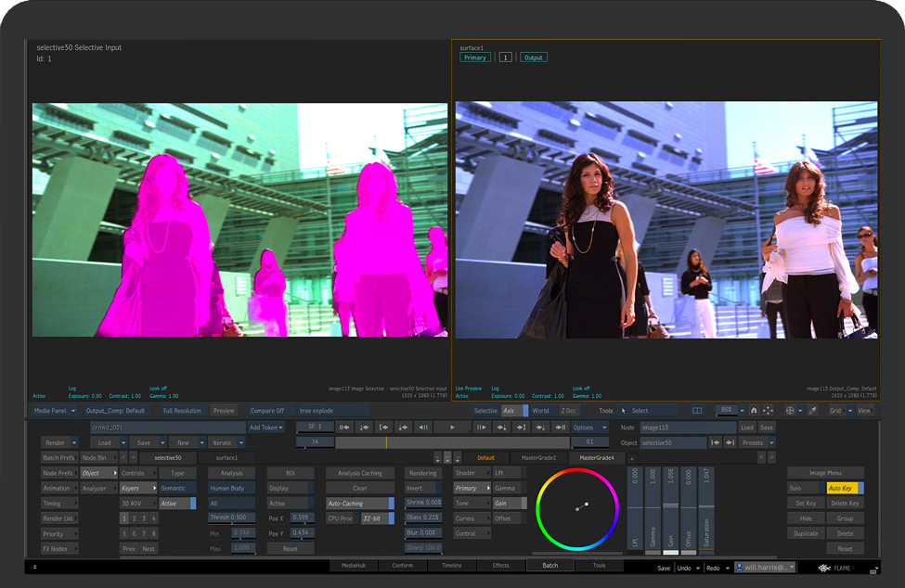This screenshot has width=905, height=588.
Task: Select the MasterGrade2 tab
Action: (538, 458)
